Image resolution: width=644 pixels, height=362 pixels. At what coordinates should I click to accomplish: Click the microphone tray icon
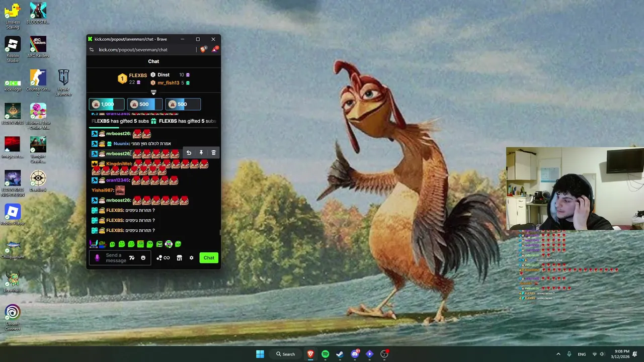point(569,354)
